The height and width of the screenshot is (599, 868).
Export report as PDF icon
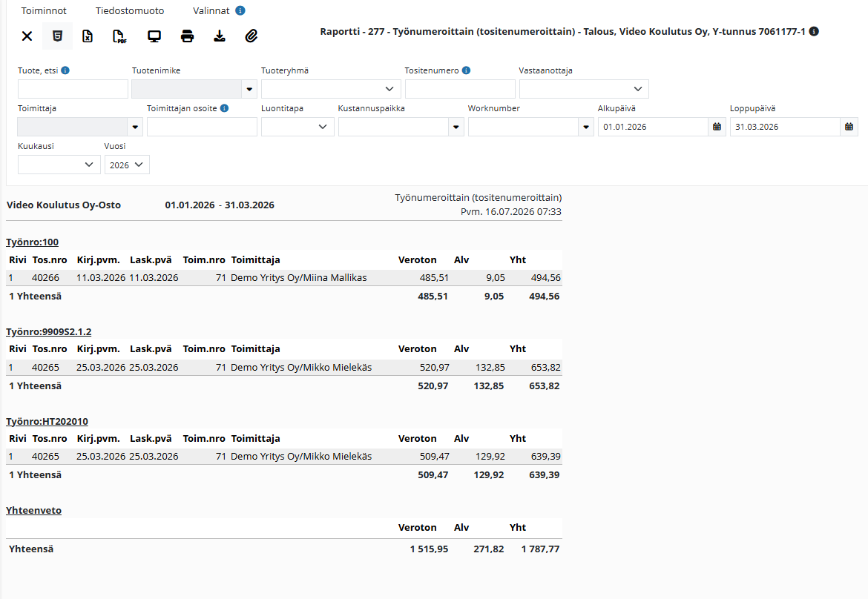pyautogui.click(x=119, y=36)
